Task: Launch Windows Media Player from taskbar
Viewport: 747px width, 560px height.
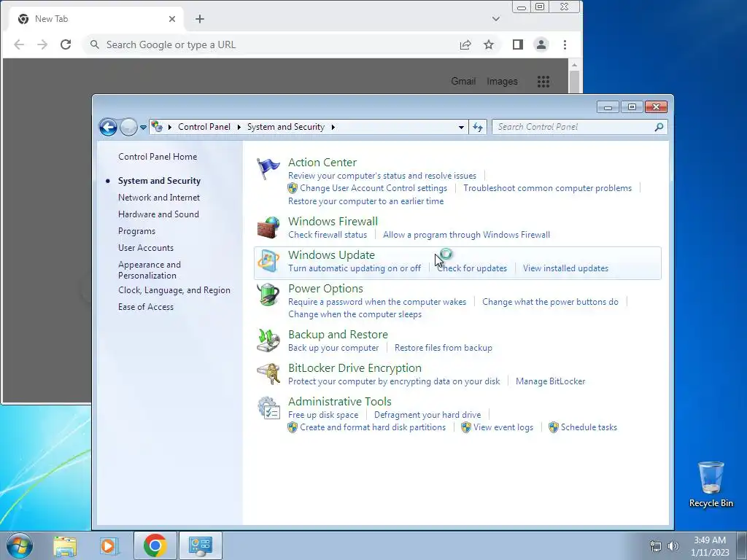Action: (x=109, y=545)
